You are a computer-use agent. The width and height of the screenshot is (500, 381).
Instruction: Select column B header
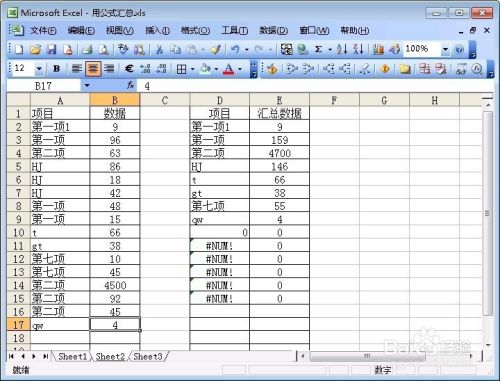115,100
